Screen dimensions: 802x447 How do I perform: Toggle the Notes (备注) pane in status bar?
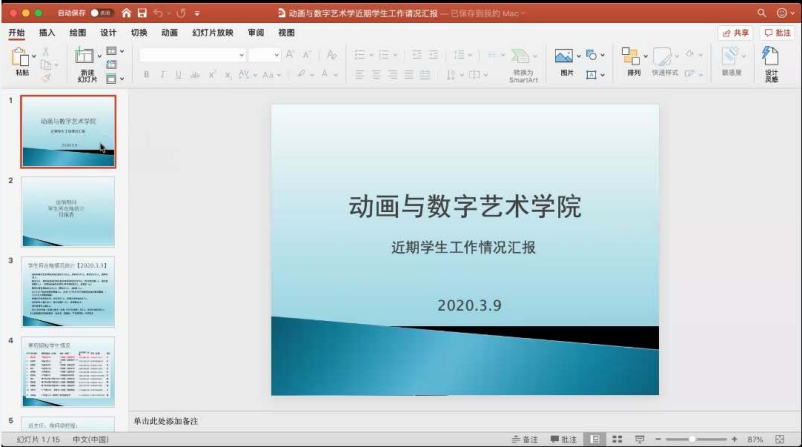(x=525, y=439)
